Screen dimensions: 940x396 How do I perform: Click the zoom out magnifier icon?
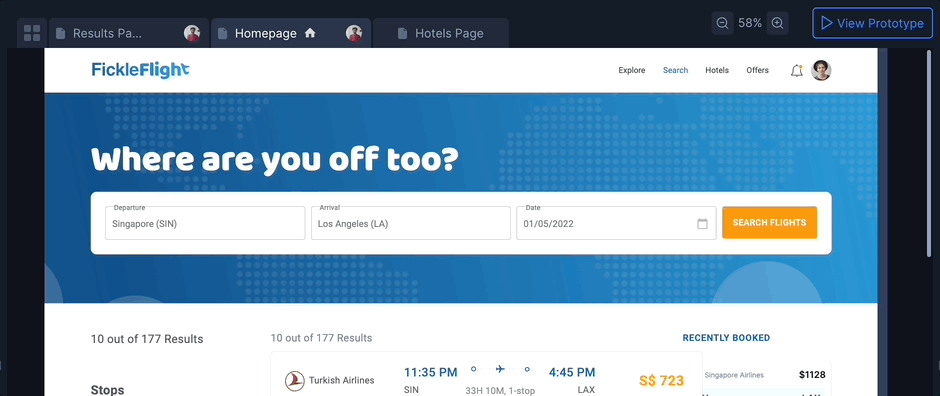point(722,23)
